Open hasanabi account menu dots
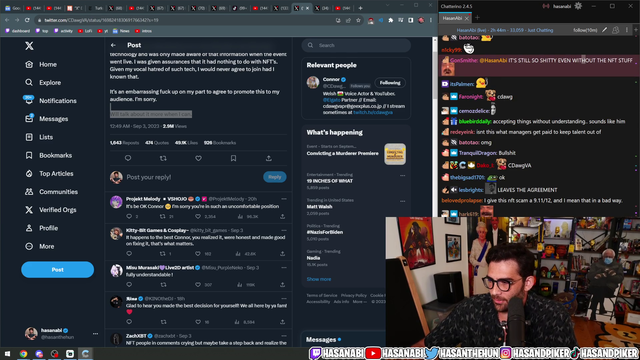640x360 pixels. 95,333
